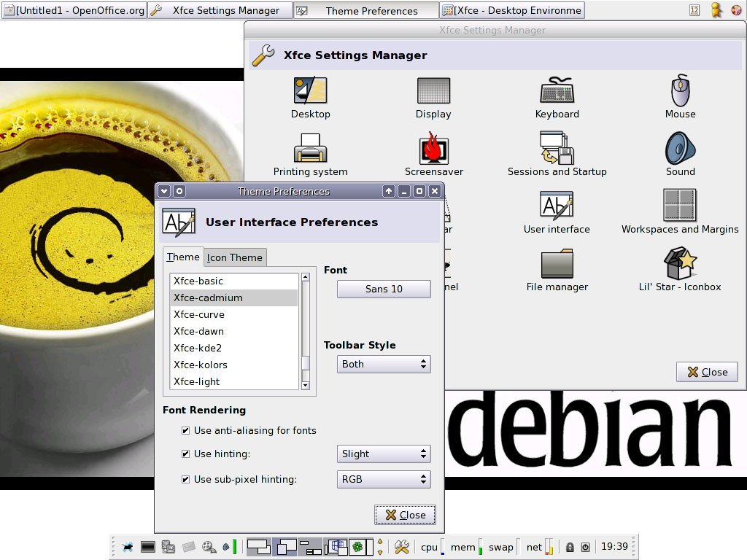Click the Sans 10 font button
747x560 pixels.
(x=384, y=289)
